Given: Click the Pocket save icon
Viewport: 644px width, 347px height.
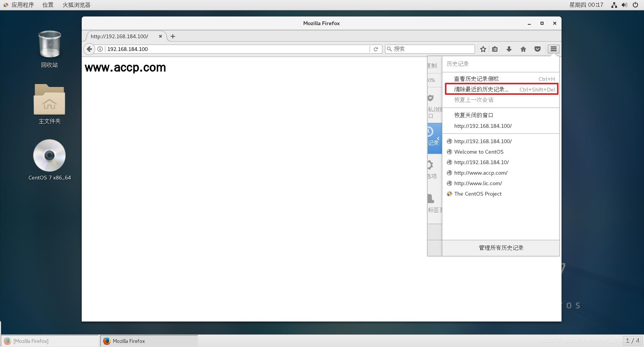Looking at the screenshot, I should pos(538,49).
